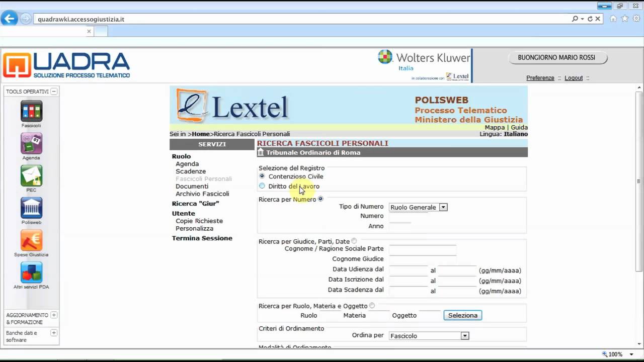The image size is (644, 362).
Task: Click the Italiano language link
Action: [516, 134]
